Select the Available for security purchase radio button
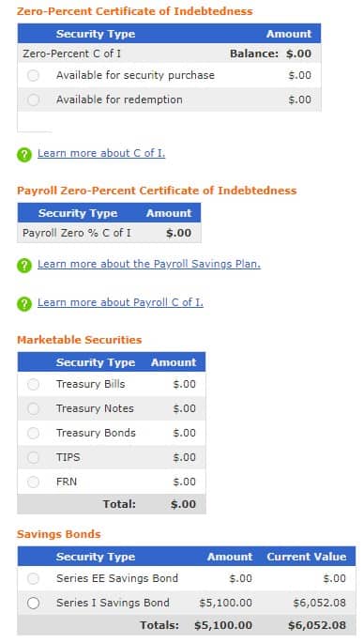The image size is (364, 643). point(33,75)
